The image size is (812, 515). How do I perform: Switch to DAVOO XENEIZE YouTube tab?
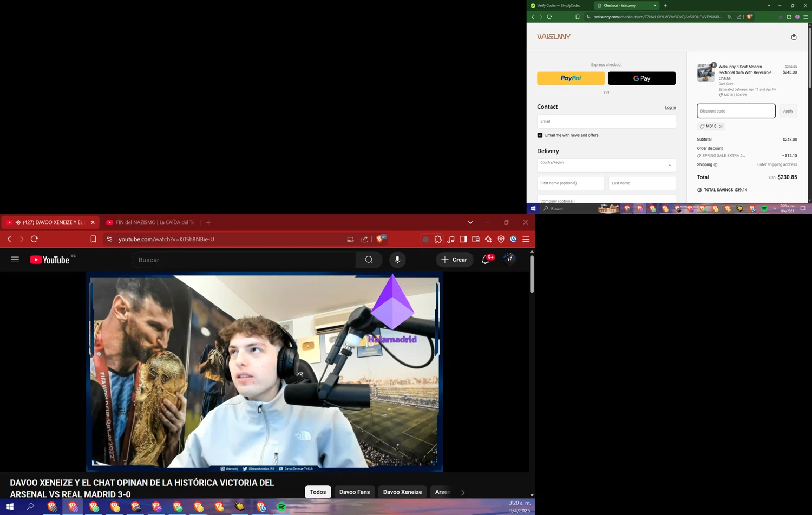pos(50,222)
